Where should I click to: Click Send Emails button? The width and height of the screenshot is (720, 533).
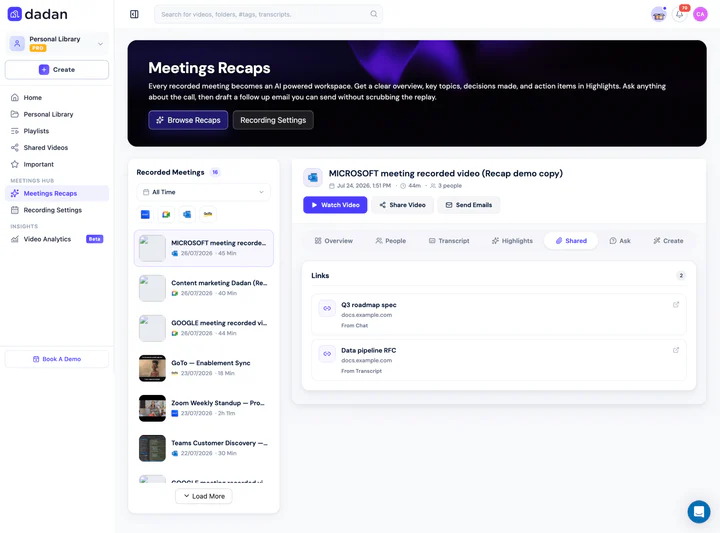click(468, 205)
